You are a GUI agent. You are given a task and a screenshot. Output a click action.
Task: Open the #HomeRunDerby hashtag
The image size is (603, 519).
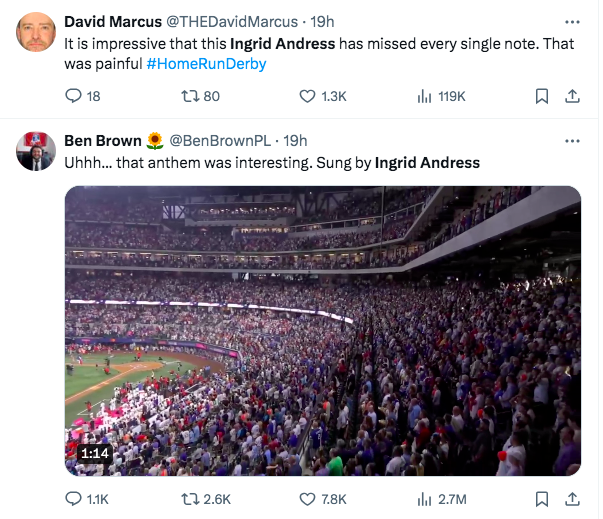click(205, 63)
